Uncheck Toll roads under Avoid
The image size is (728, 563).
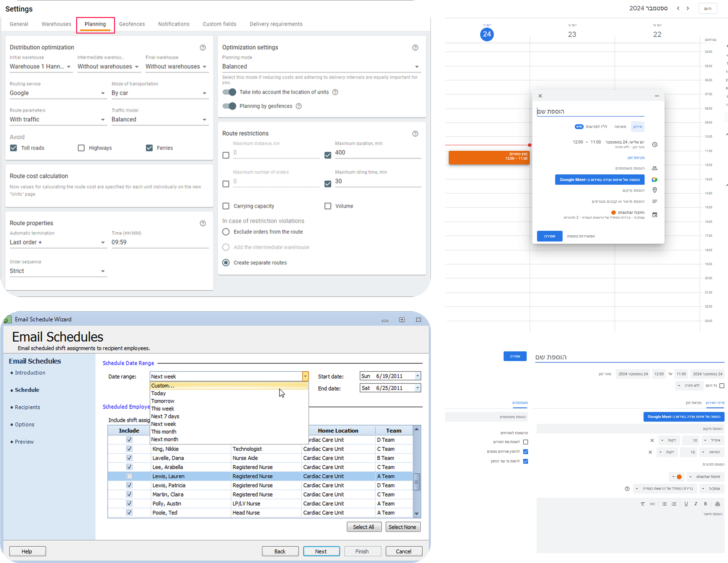pos(13,148)
